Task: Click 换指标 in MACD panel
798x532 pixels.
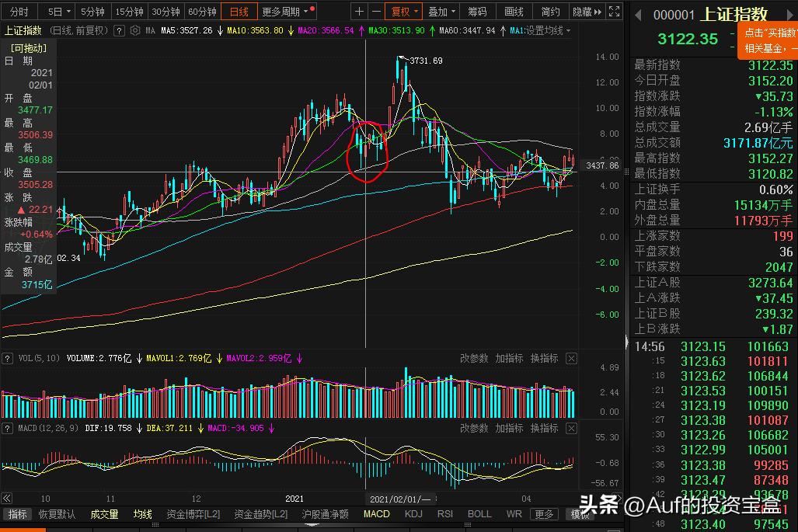Action: click(x=544, y=428)
